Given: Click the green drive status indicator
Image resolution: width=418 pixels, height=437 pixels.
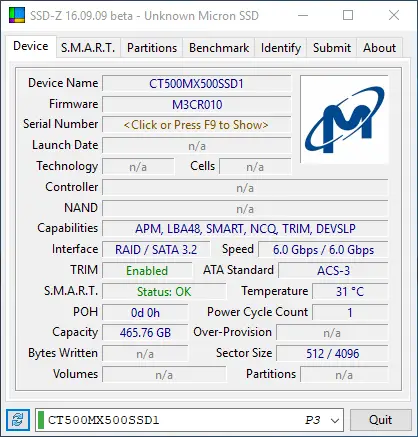Looking at the screenshot, I should [x=41, y=420].
